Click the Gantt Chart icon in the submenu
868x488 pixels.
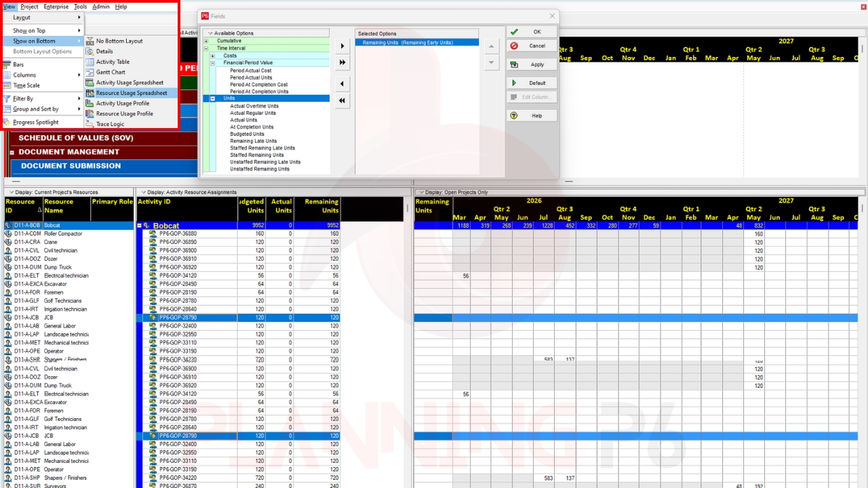tap(90, 72)
